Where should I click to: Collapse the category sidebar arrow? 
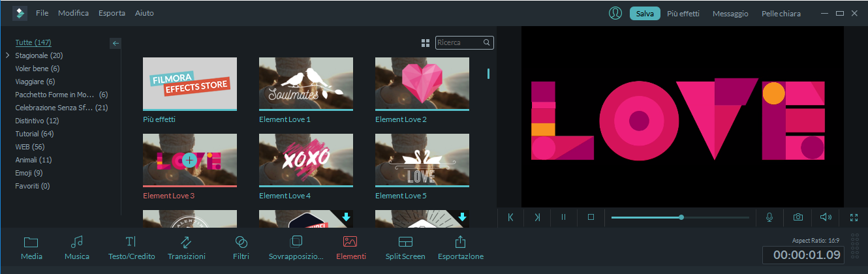tap(116, 43)
